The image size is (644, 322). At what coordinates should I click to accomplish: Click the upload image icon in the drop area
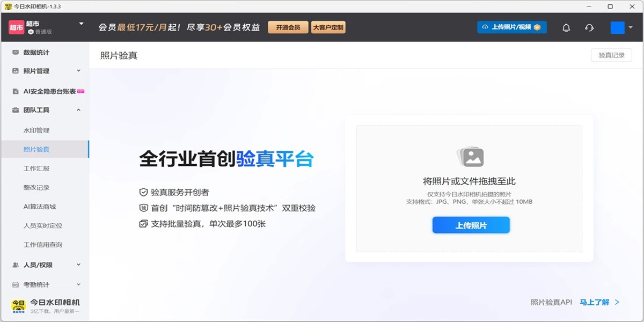[x=470, y=157]
